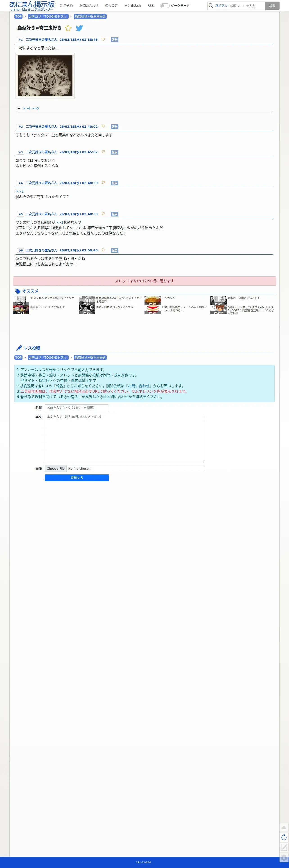Go to あにまんch

[133, 6]
